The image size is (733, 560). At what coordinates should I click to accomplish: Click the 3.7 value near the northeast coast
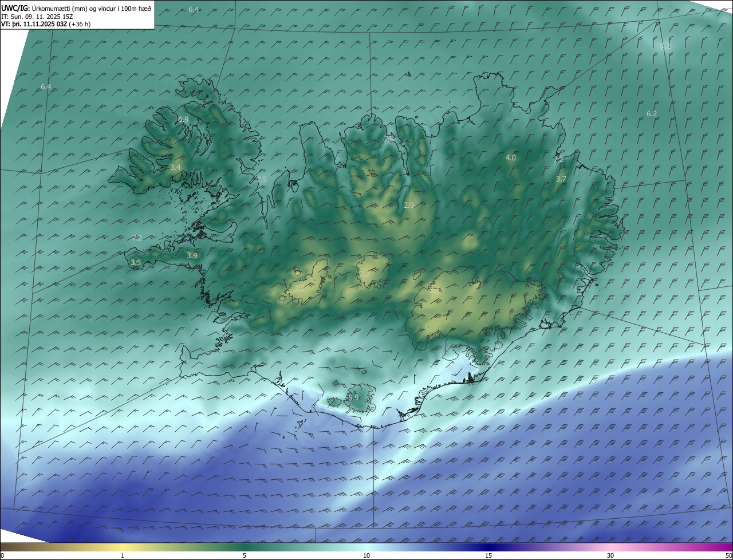point(561,179)
